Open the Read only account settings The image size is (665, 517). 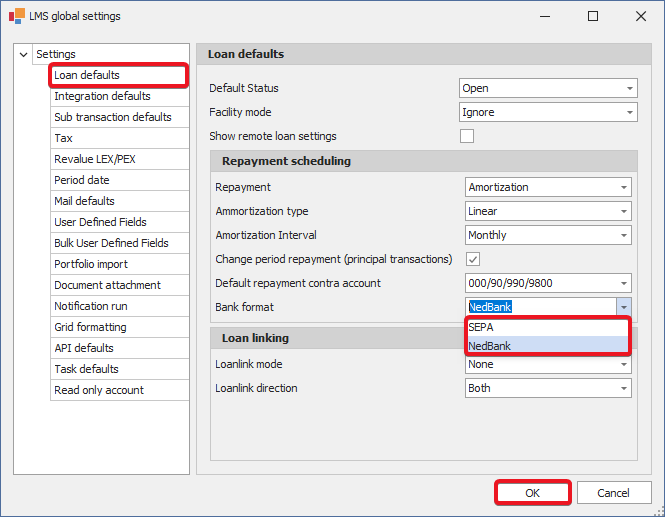pyautogui.click(x=98, y=391)
